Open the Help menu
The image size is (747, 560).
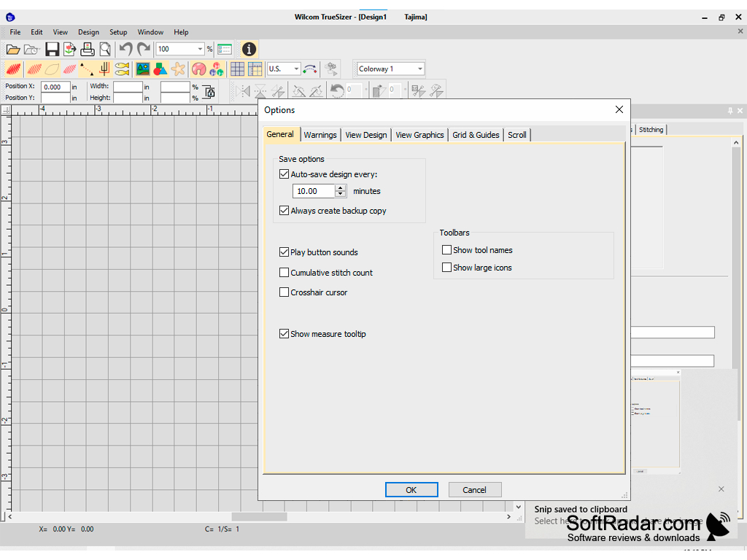pyautogui.click(x=181, y=32)
